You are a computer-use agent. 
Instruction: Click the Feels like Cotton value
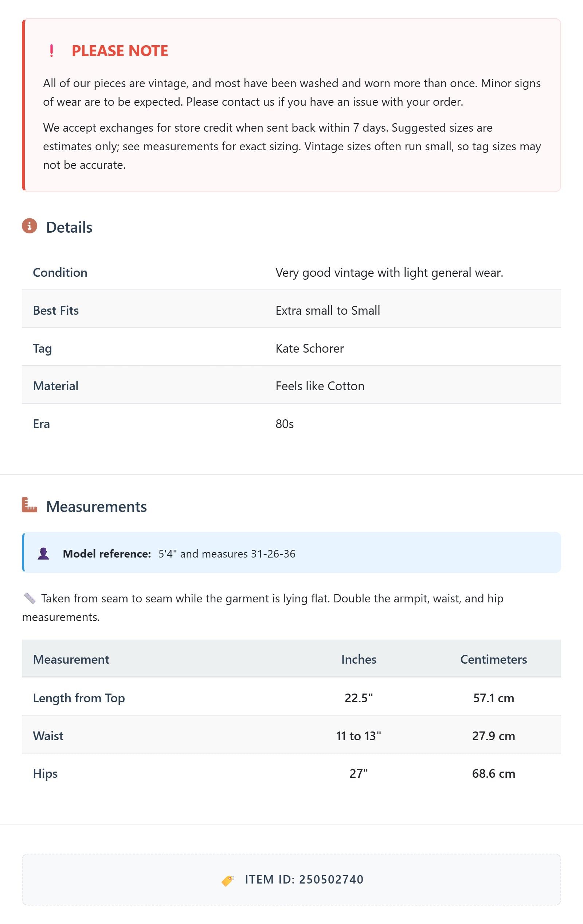(320, 386)
